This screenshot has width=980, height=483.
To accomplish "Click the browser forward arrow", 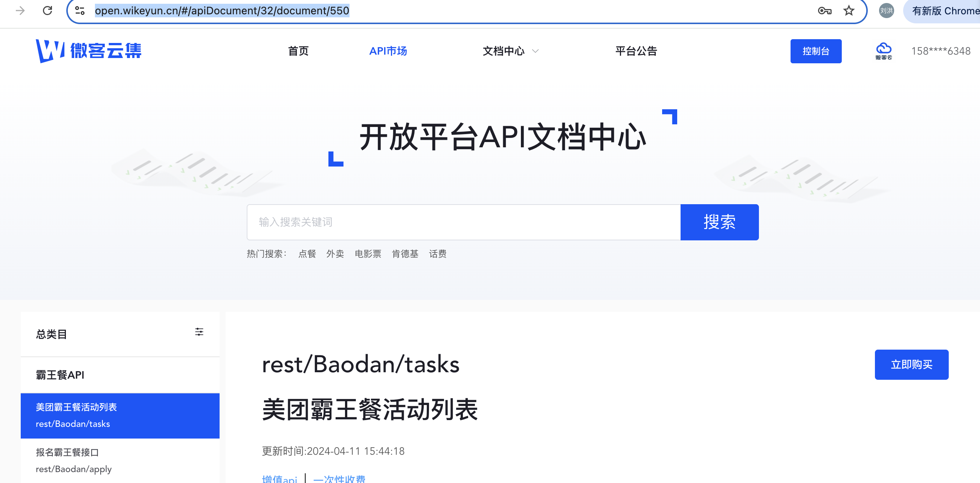I will point(20,11).
